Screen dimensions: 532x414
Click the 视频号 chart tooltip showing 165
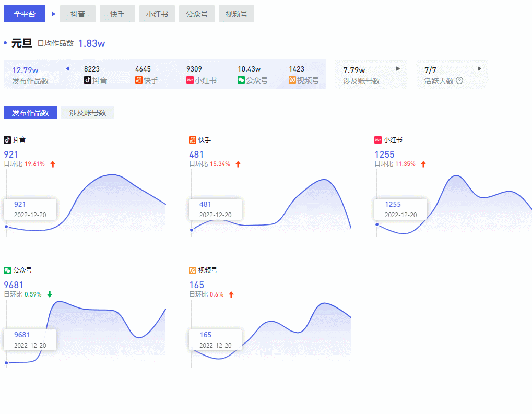pos(216,340)
